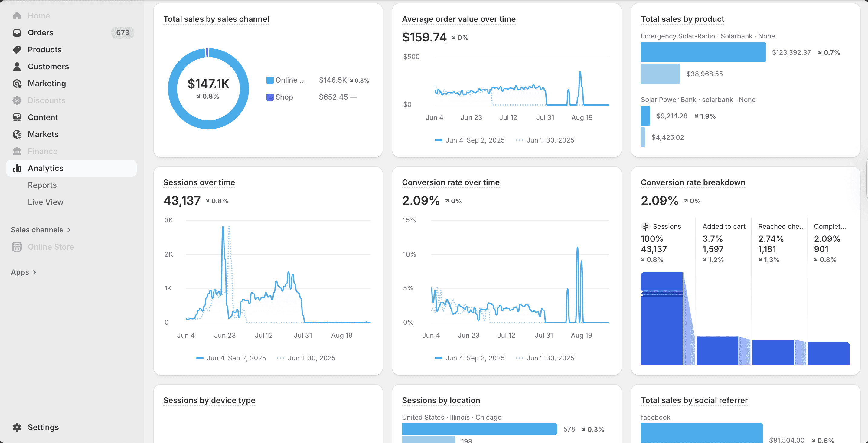Open Conversion rate breakdown report title
Viewport: 868px width, 443px height.
(693, 182)
